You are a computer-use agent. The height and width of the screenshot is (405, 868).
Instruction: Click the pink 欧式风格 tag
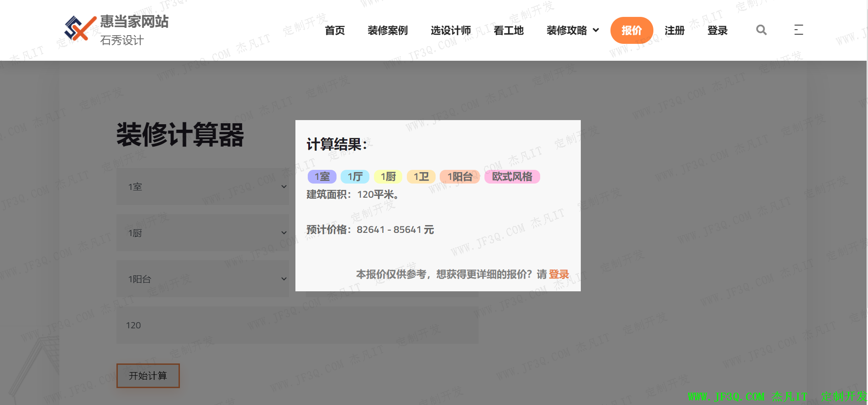click(x=512, y=177)
